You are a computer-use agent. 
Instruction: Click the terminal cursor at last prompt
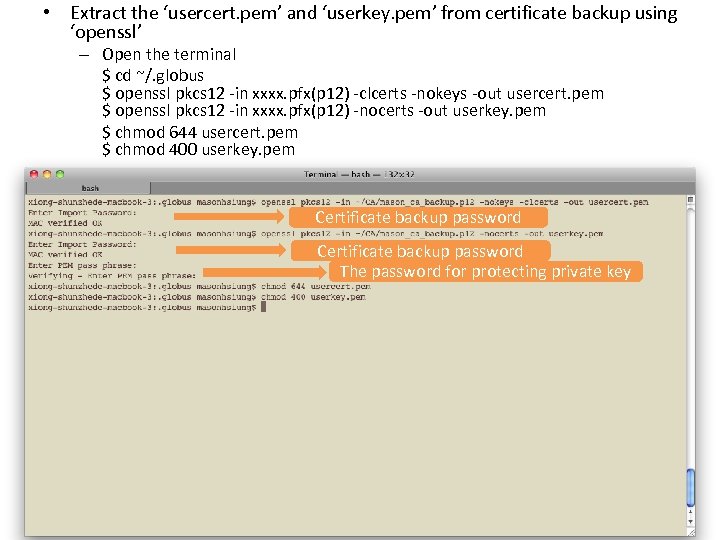click(x=264, y=307)
